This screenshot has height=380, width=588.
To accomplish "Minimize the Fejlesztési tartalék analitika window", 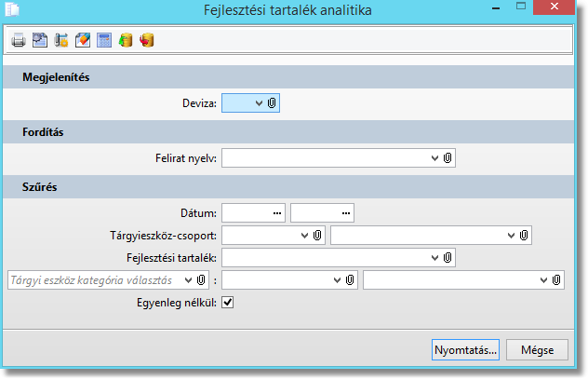I will (496, 7).
